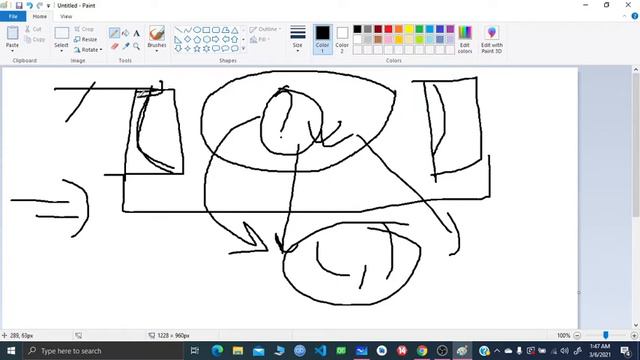640x360 pixels.
Task: Open the File menu
Action: coord(13,16)
